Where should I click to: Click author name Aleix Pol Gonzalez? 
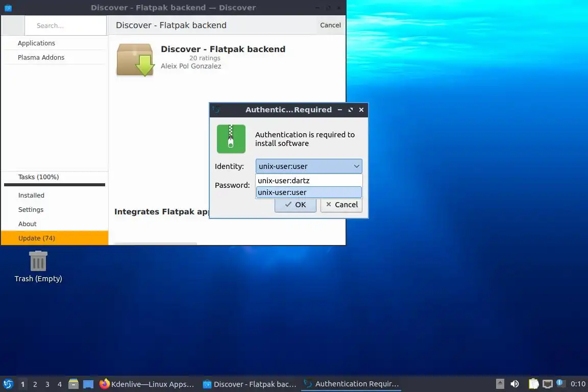(191, 66)
